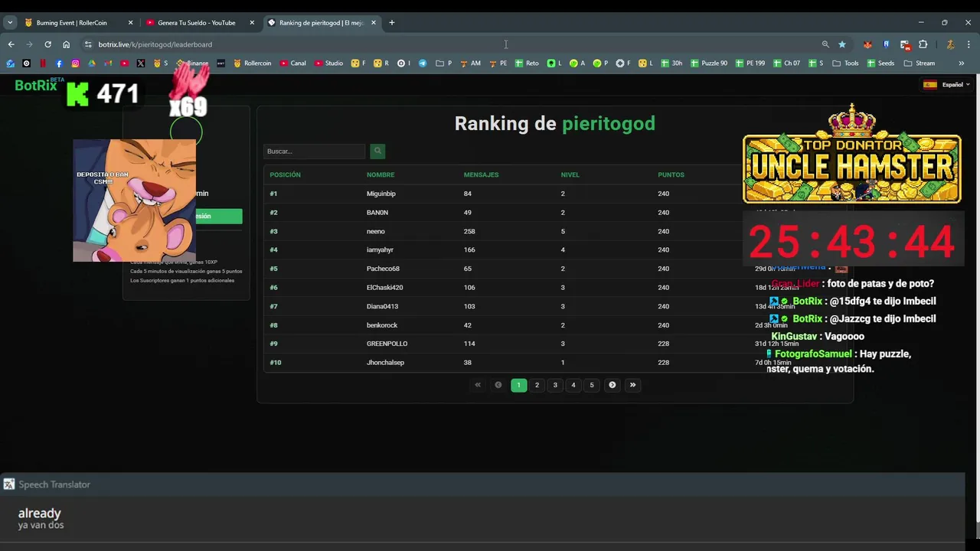This screenshot has width=980, height=551.
Task: Open the MetaMask fox extension
Action: pyautogui.click(x=867, y=44)
